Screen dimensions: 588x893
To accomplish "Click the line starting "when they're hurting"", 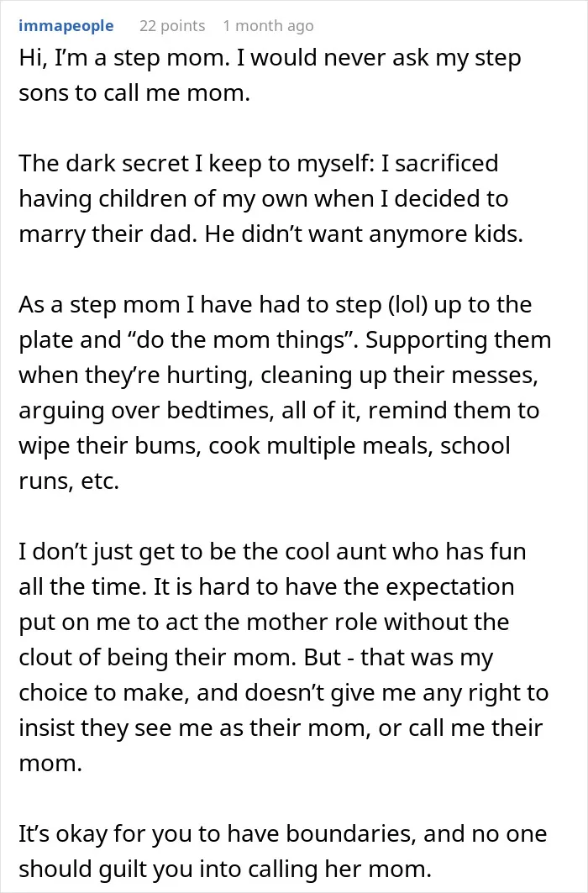I will (x=278, y=376).
